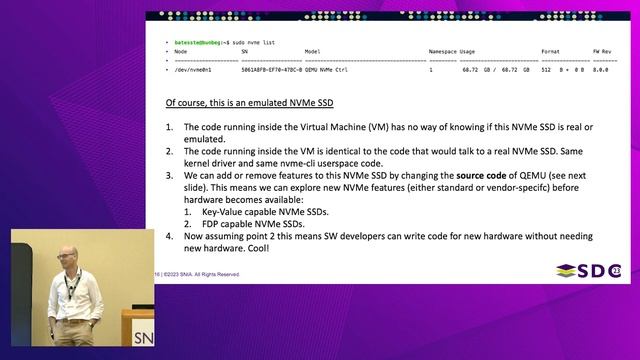Click the 'QEMU NVMe Ctrl' model value

tap(326, 70)
